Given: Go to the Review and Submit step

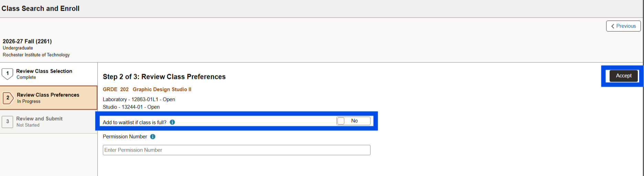Looking at the screenshot, I should (x=39, y=119).
